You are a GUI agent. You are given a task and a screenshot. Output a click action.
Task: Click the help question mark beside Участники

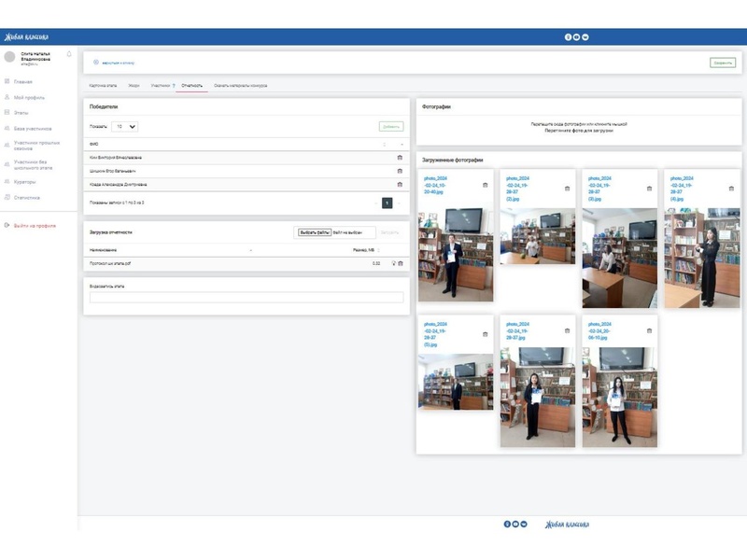[x=174, y=85]
